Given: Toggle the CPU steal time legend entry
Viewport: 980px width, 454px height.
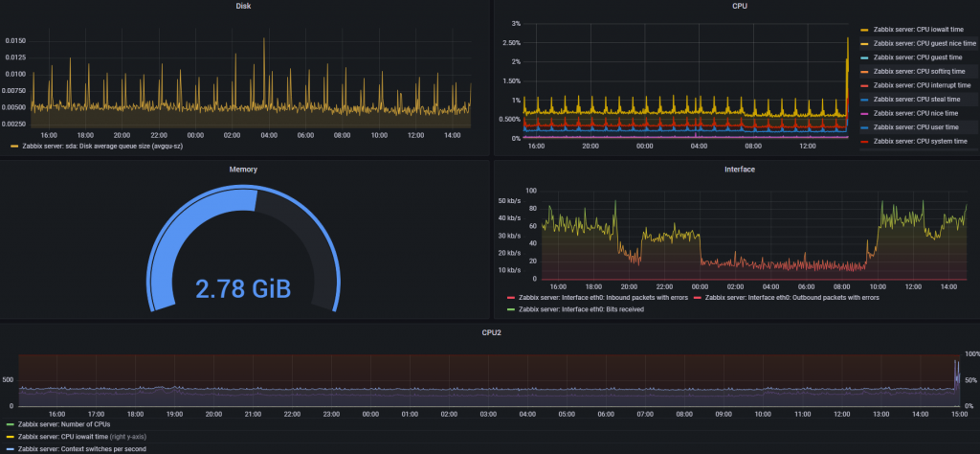Looking at the screenshot, I should (x=916, y=100).
